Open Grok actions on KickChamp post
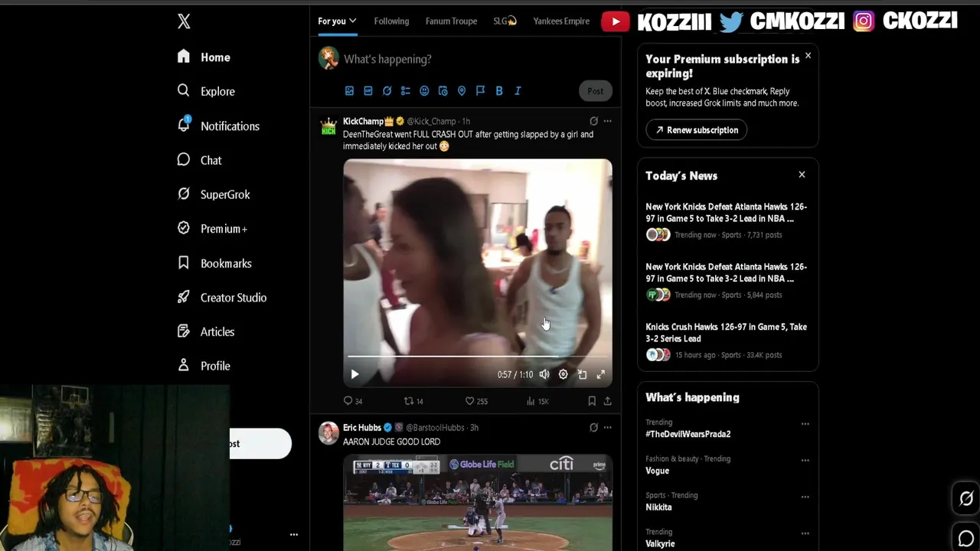The image size is (980, 551). (x=593, y=121)
